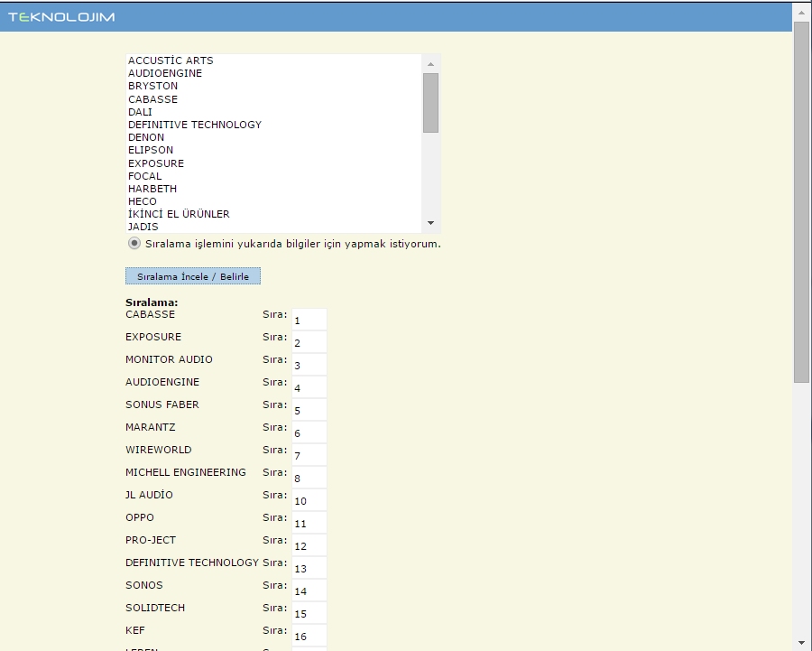Viewport: 812px width, 651px height.
Task: Click MARANTZ label in ordering list
Action: 150,427
